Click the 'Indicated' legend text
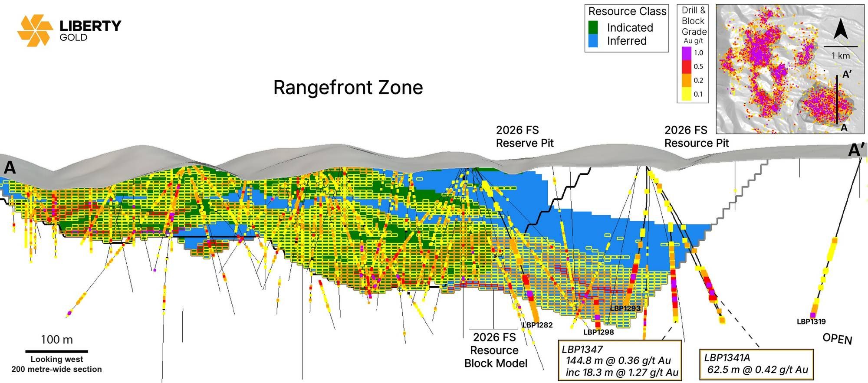The image size is (868, 383). 630,28
